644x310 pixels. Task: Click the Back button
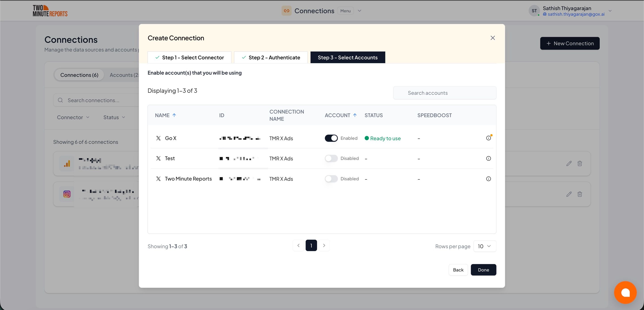pyautogui.click(x=458, y=270)
